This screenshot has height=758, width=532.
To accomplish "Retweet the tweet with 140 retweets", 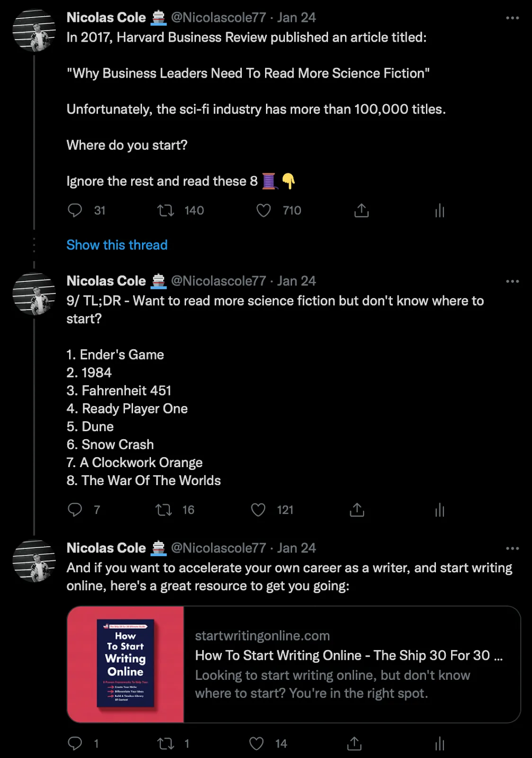I will tap(166, 210).
